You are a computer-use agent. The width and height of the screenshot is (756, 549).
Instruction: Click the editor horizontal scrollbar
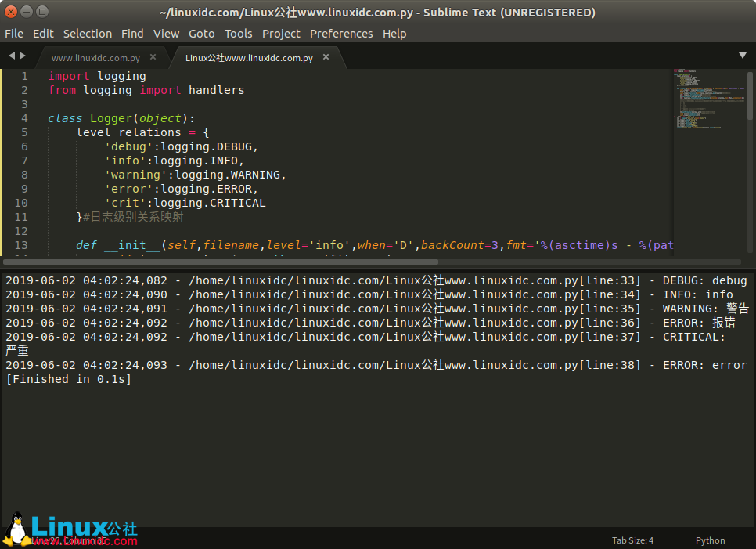click(221, 262)
